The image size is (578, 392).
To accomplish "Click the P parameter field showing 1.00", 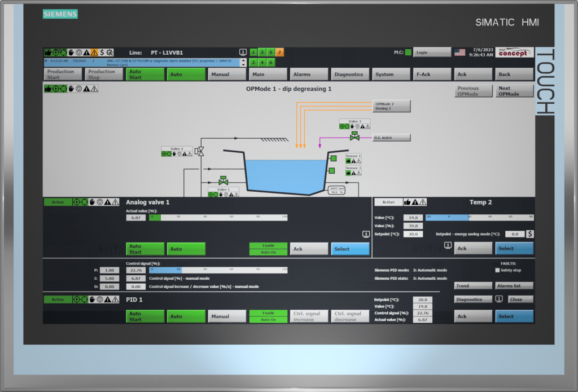I will [x=110, y=270].
